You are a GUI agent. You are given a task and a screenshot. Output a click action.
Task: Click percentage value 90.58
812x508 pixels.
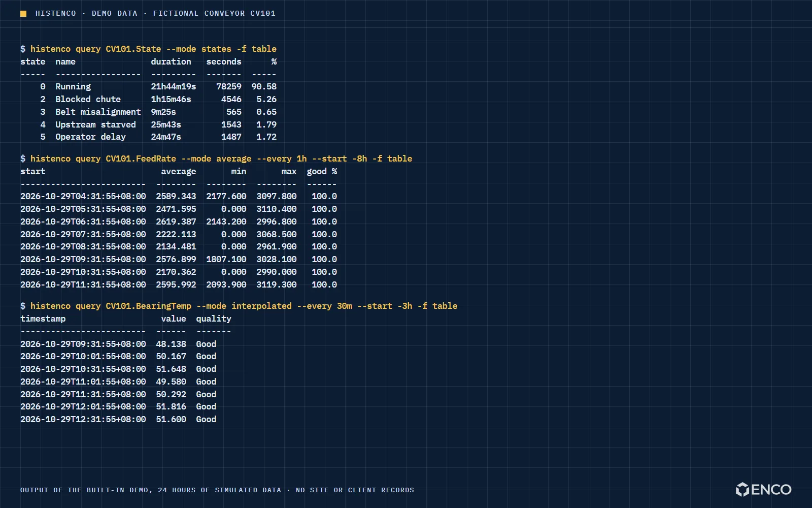point(264,86)
